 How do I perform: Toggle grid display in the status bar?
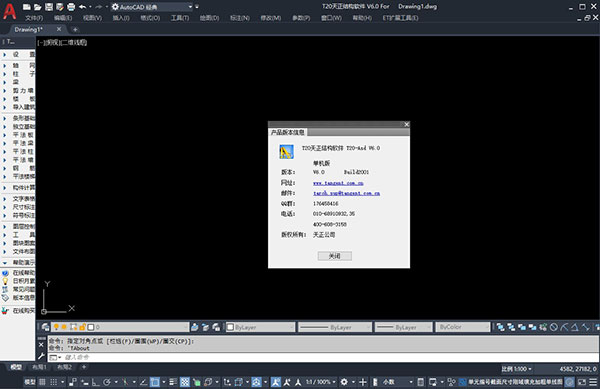tap(42, 382)
